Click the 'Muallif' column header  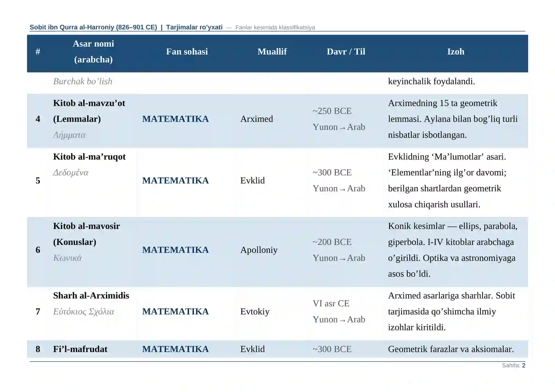point(272,52)
